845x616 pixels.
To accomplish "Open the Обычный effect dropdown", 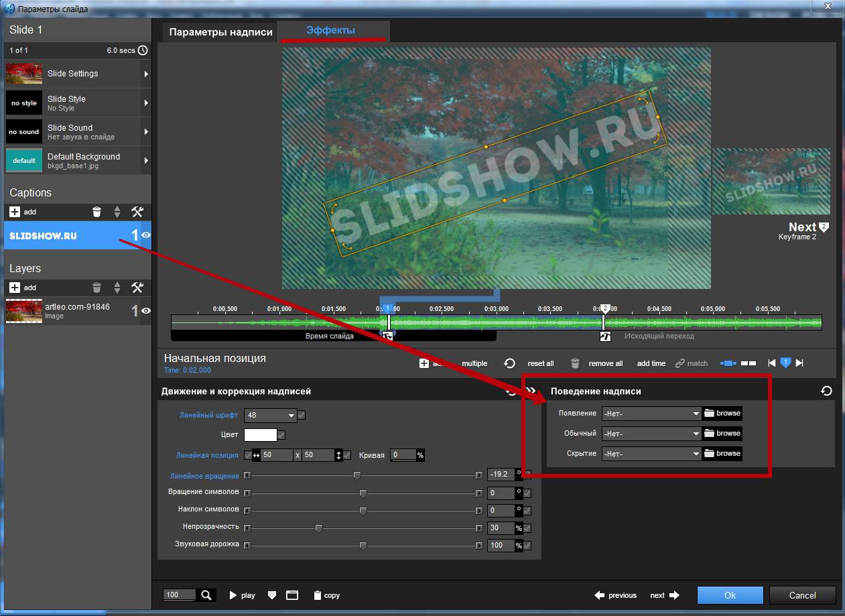I will point(651,434).
